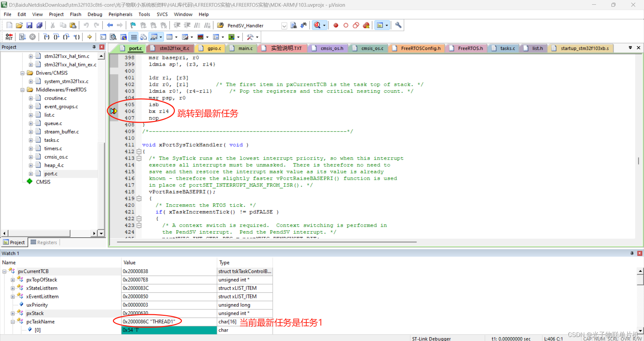Toggle the Registers Window icon
This screenshot has height=341, width=644.
point(133,37)
